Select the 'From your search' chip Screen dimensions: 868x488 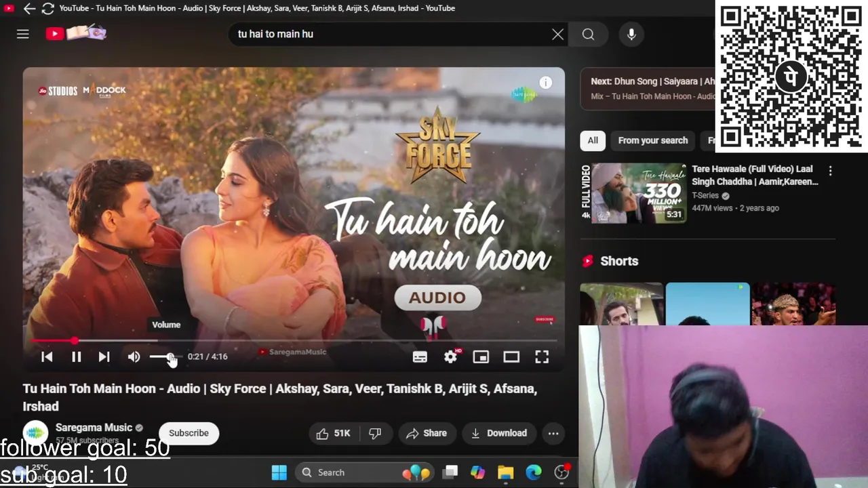(652, 140)
